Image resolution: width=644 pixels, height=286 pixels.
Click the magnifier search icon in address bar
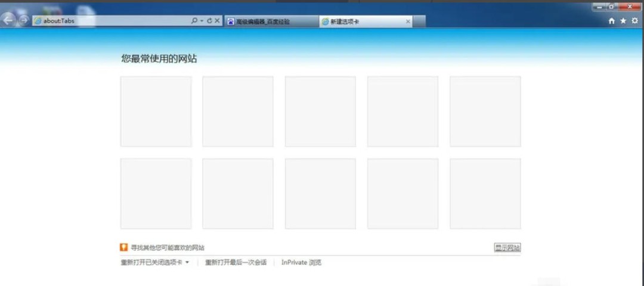194,21
